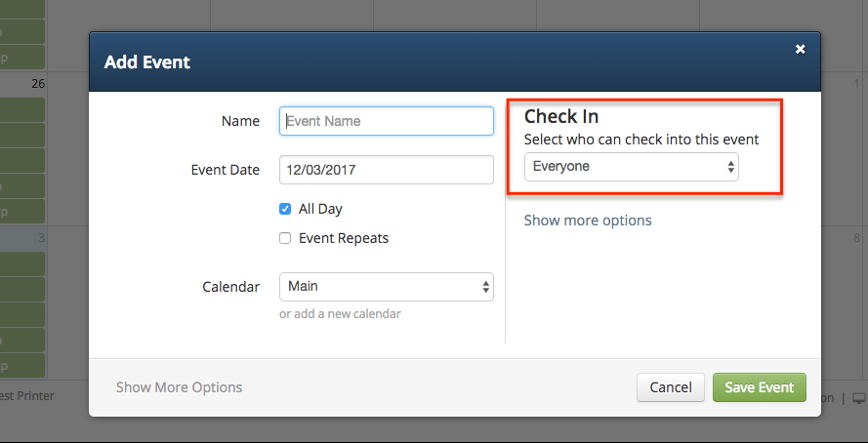Uncheck the All Day checkbox
Image resolution: width=868 pixels, height=443 pixels.
click(285, 209)
